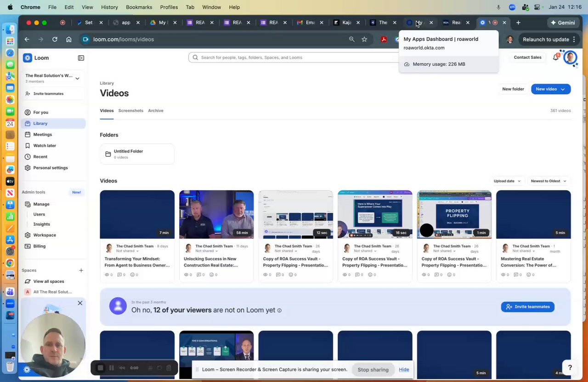This screenshot has height=382, width=588.
Task: Open the Property Flipping 1 min thumbnail
Action: pyautogui.click(x=454, y=214)
